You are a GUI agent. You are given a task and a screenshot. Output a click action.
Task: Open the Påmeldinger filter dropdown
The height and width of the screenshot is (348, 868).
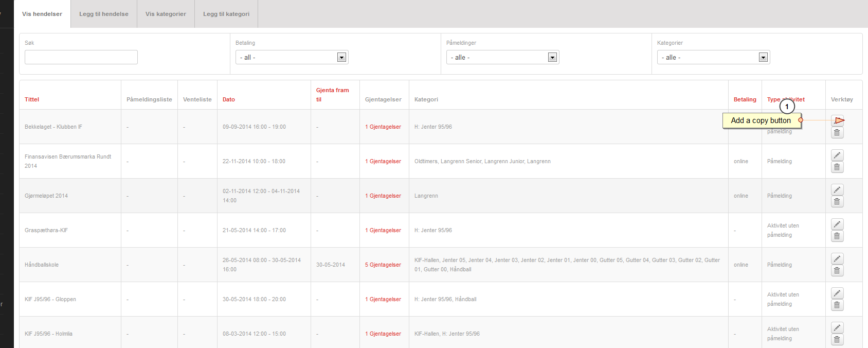click(503, 57)
